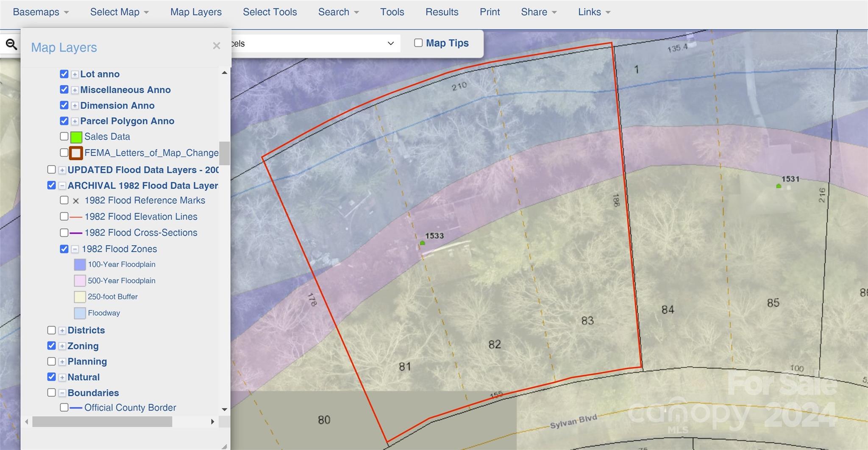The height and width of the screenshot is (450, 868).
Task: Expand the Districts group
Action: click(x=62, y=331)
